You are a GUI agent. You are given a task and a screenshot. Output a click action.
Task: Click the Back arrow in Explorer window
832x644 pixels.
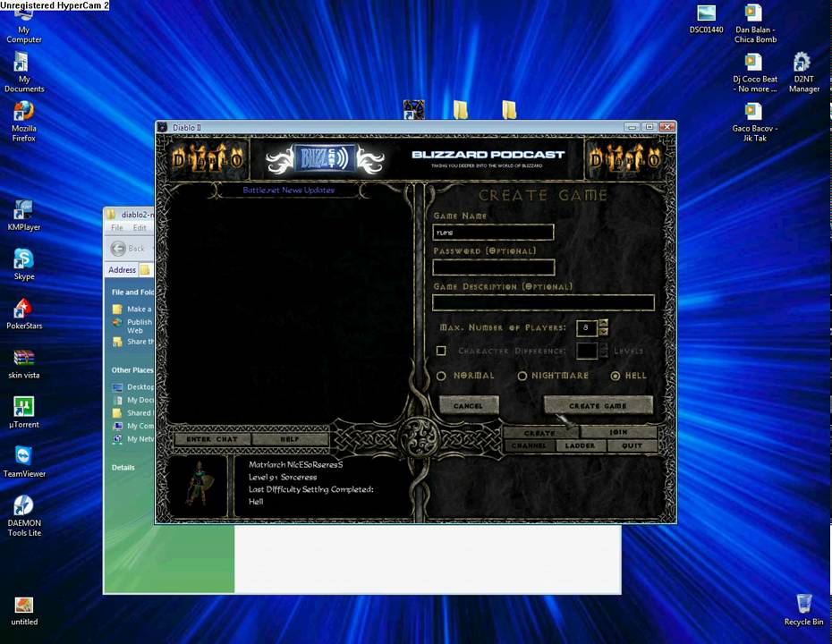coord(118,249)
